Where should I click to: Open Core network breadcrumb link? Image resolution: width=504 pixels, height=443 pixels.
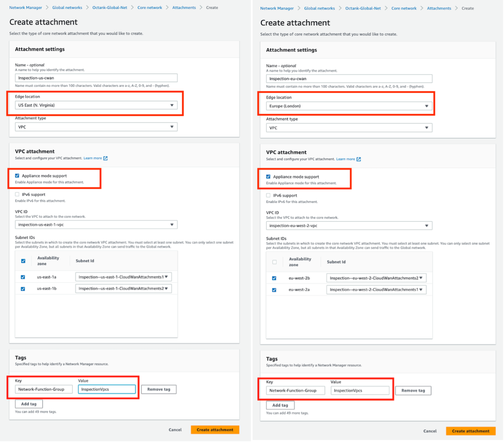pyautogui.click(x=150, y=7)
